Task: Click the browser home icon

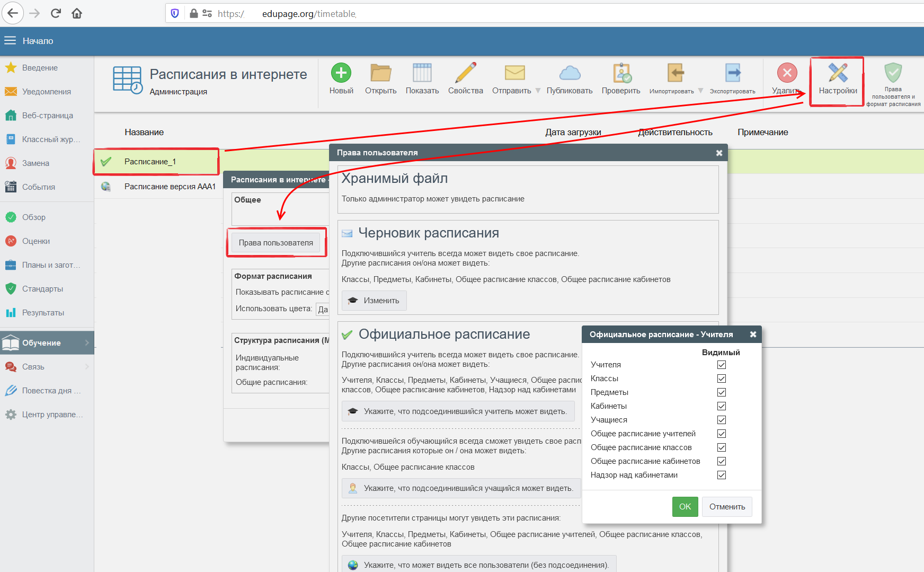Action: pos(77,13)
